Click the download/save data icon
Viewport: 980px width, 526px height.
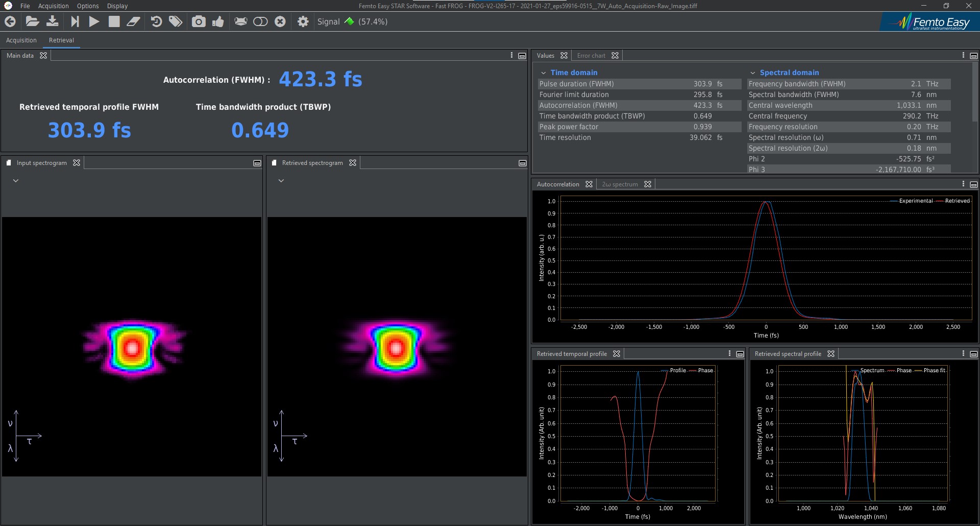[53, 21]
